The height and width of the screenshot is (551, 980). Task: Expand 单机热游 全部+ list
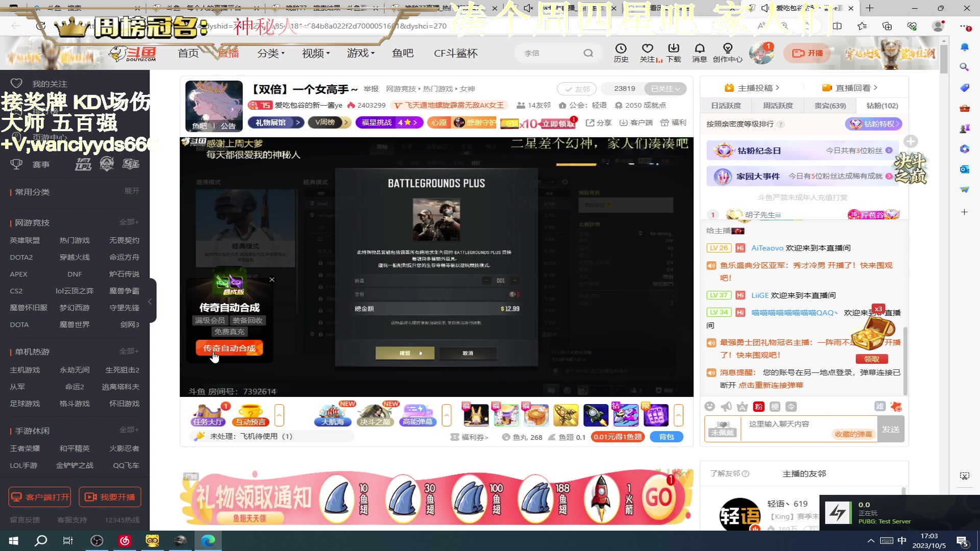(x=129, y=352)
